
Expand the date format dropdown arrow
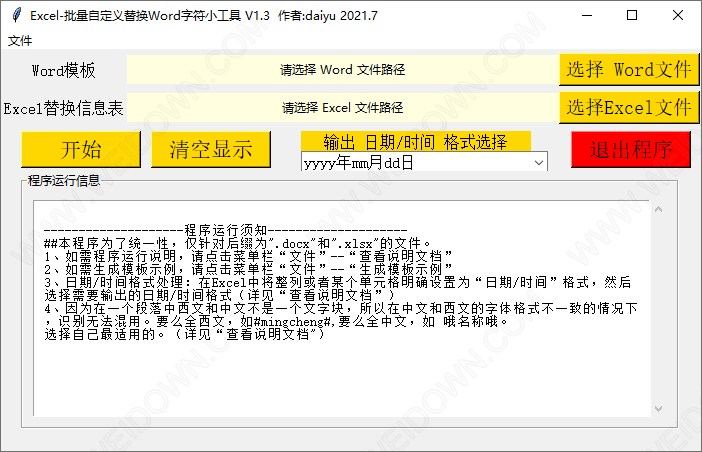pos(539,162)
